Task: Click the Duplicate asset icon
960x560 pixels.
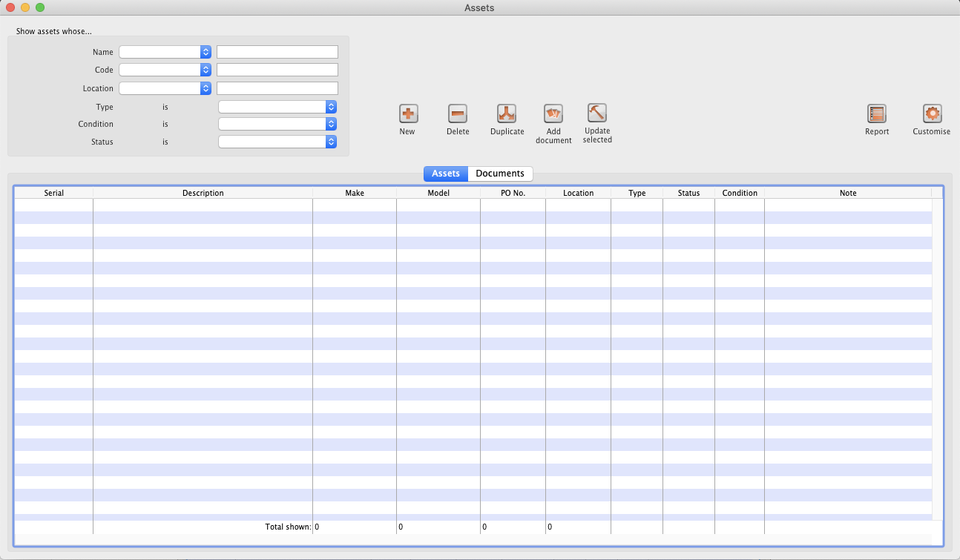Action: (507, 113)
